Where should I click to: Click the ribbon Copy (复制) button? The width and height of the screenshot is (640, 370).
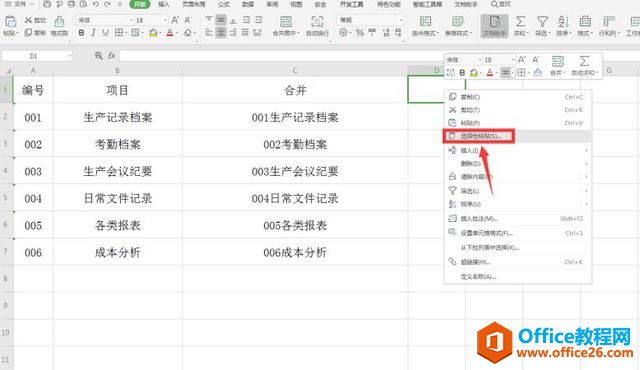tap(35, 33)
